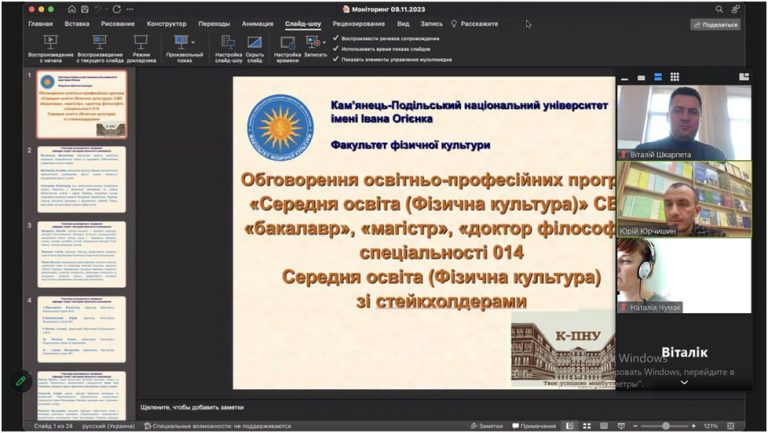Expand chevron below Віталік name
This screenshot has width=768, height=433.
coord(684,382)
